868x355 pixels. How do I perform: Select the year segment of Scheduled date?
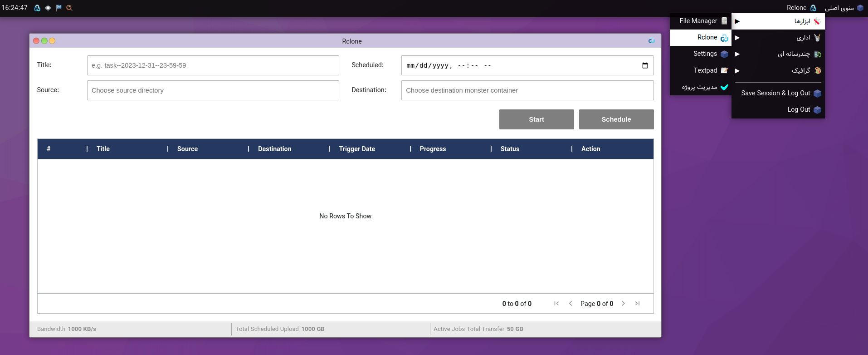440,65
